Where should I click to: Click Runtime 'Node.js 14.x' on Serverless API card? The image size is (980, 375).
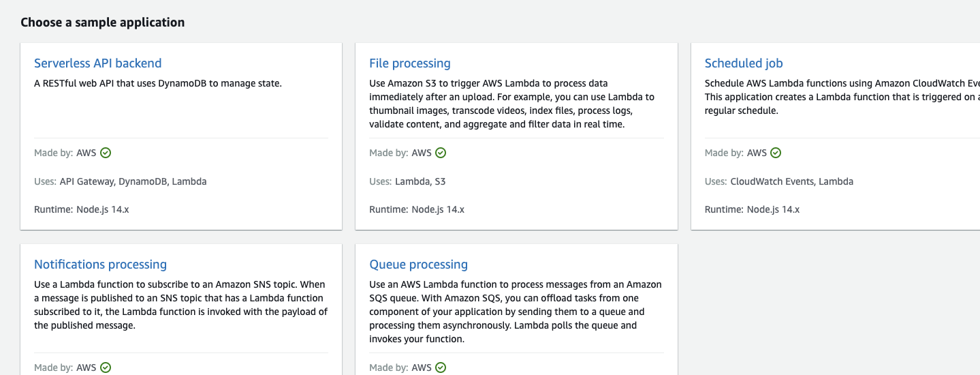(102, 209)
